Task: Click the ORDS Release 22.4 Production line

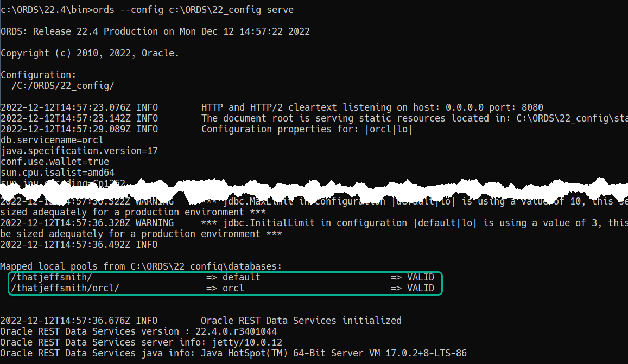Action: click(x=155, y=31)
